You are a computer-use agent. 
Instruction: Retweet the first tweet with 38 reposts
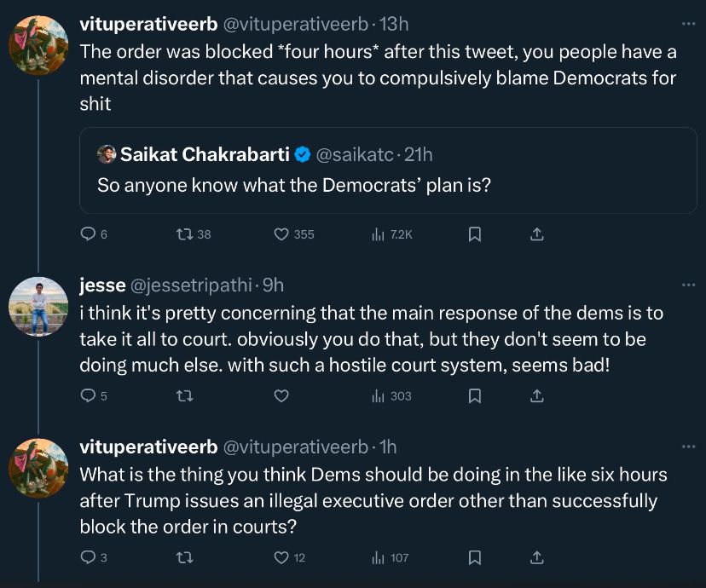click(x=182, y=234)
